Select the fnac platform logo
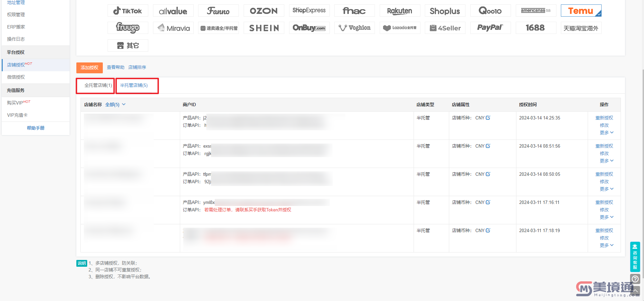This screenshot has height=301, width=644. click(354, 11)
